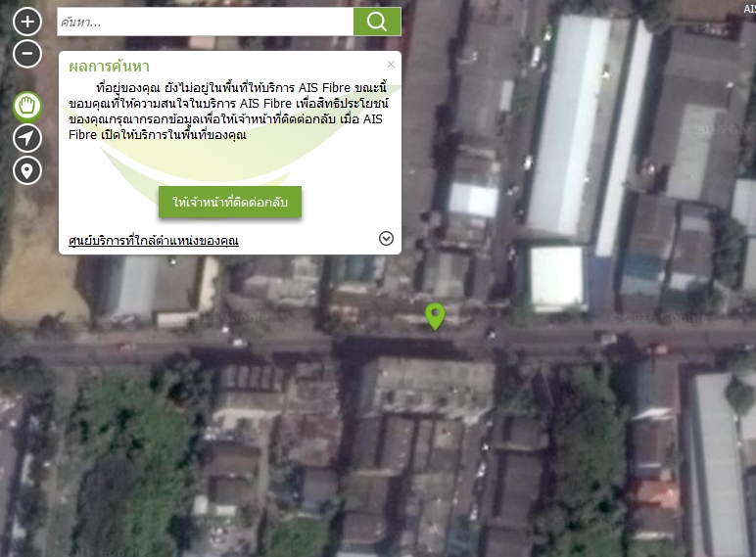Go to my current location arrow

tap(27, 138)
